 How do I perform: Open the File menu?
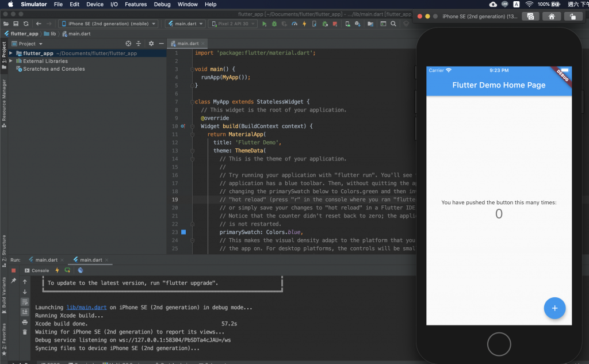pos(58,5)
